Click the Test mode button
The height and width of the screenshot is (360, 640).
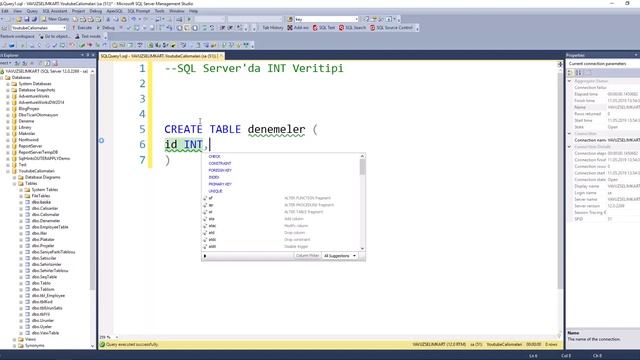pos(87,36)
